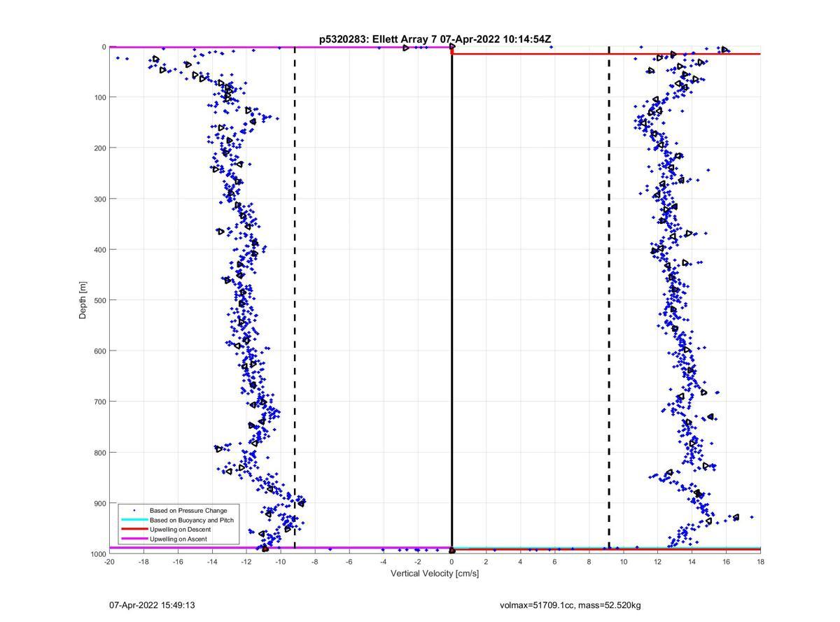Select the Depth [m] axis label
This screenshot has height=622, width=840.
point(83,300)
